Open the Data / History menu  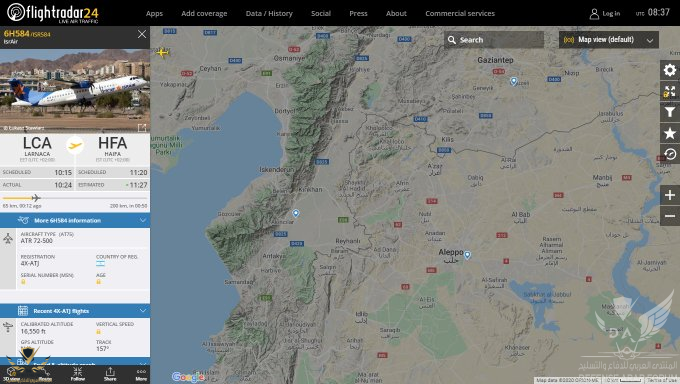[269, 13]
